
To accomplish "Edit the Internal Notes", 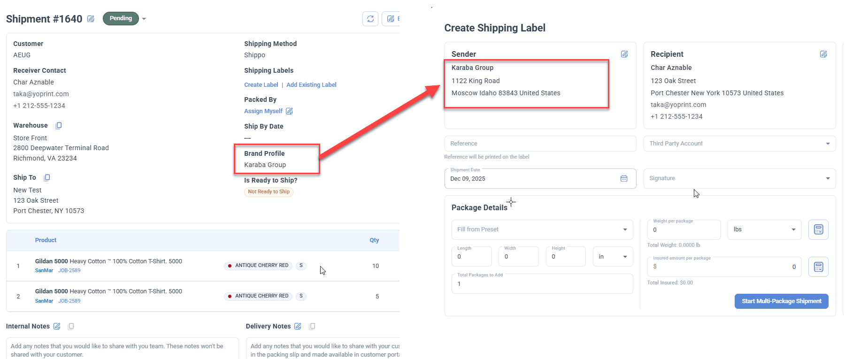I will (57, 326).
